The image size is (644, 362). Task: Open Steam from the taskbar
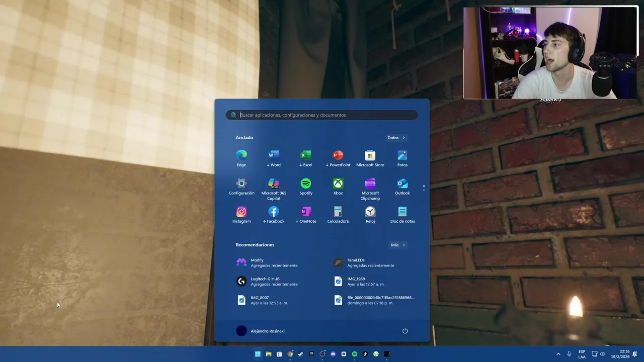coord(301,354)
